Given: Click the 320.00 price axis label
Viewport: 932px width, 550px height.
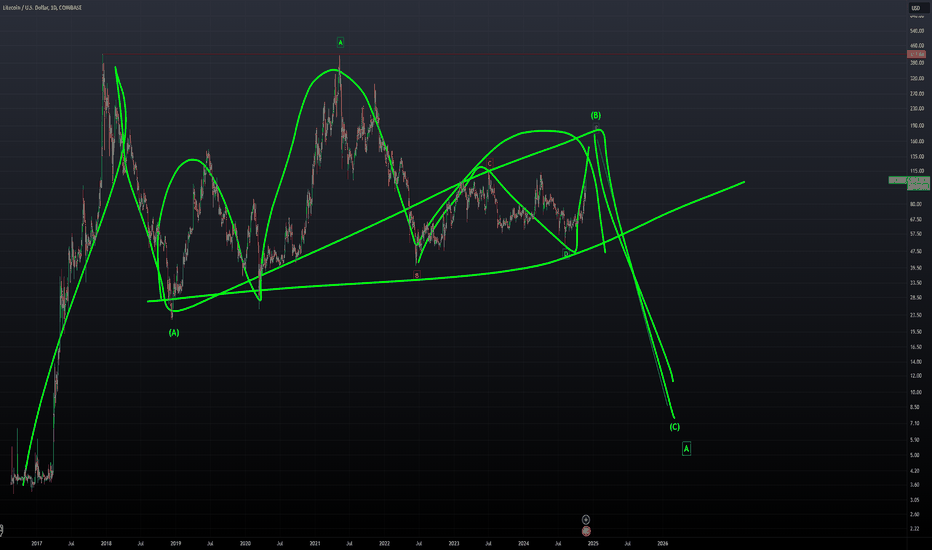Looking at the screenshot, I should pos(917,78).
